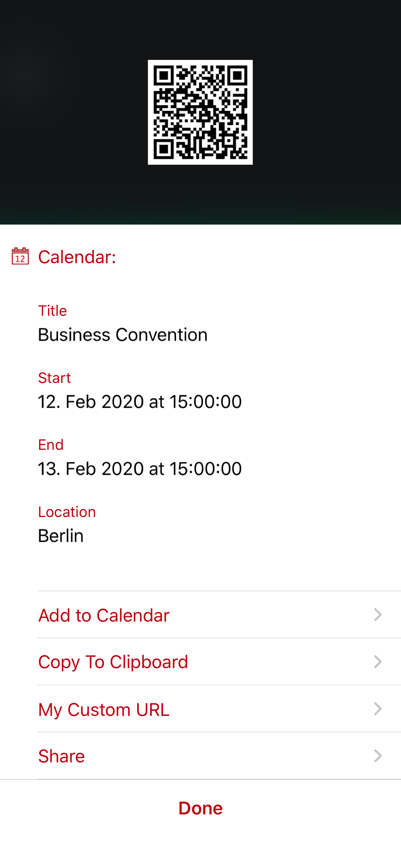Open My Custom URL action

click(x=103, y=709)
